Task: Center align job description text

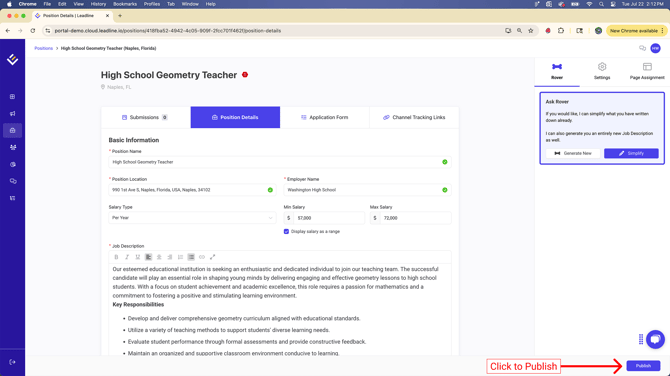Action: pos(159,257)
